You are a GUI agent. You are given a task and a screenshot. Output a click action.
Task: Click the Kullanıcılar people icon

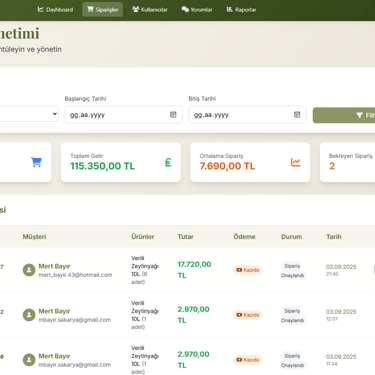pyautogui.click(x=136, y=9)
